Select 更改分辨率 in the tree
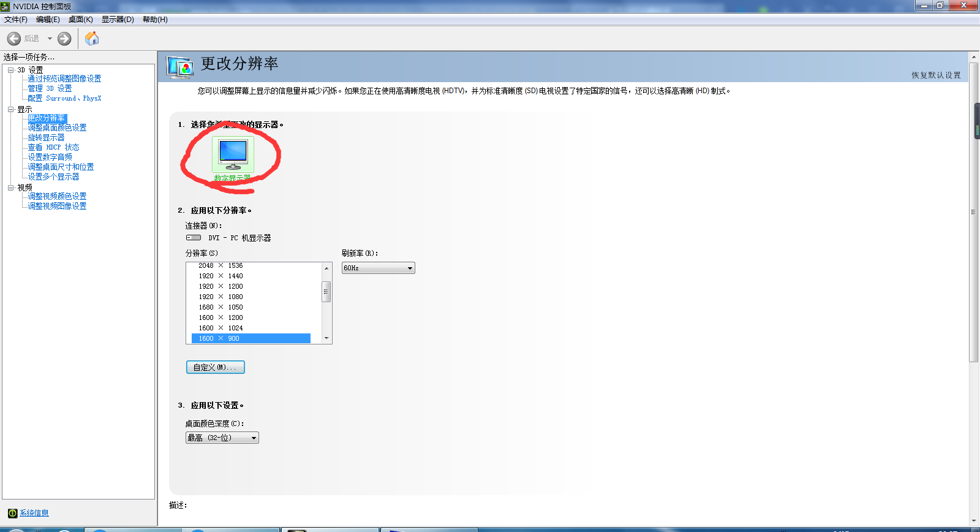This screenshot has width=980, height=532. (x=47, y=118)
